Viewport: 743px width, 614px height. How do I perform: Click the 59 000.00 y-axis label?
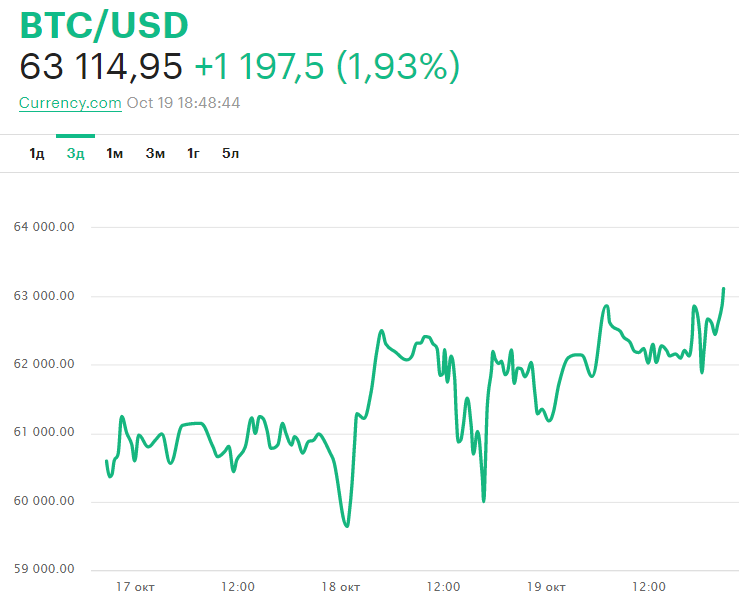pyautogui.click(x=44, y=570)
